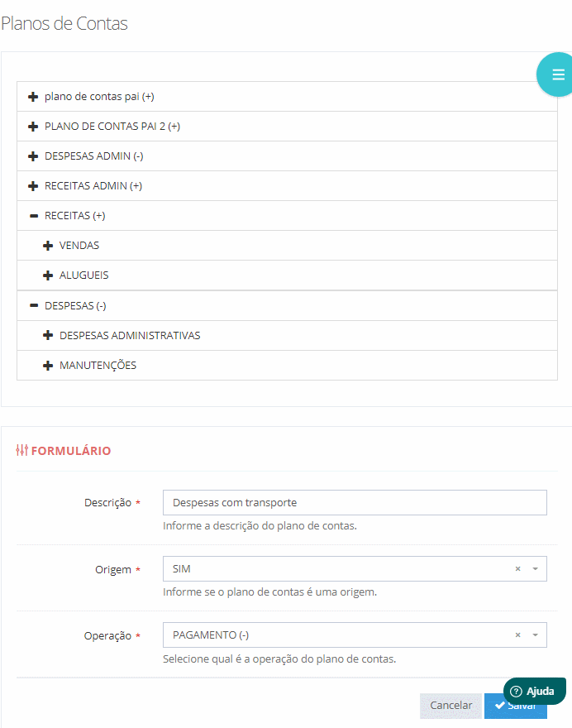Open the Origem dropdown arrow
572x728 pixels.
click(535, 569)
